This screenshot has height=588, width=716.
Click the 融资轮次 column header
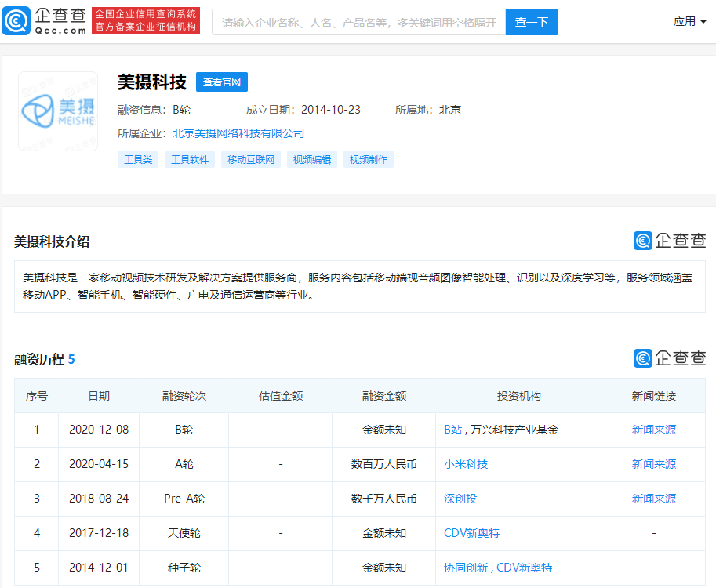tap(184, 396)
